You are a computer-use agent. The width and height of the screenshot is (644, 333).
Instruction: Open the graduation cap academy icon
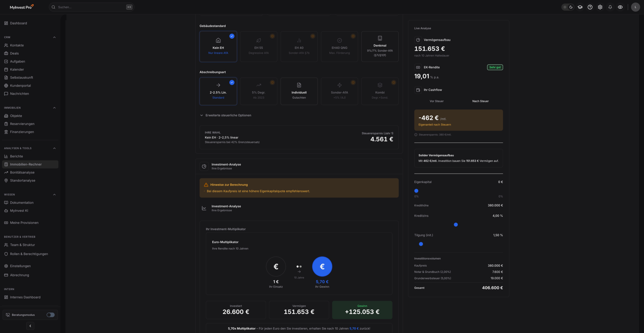(580, 7)
